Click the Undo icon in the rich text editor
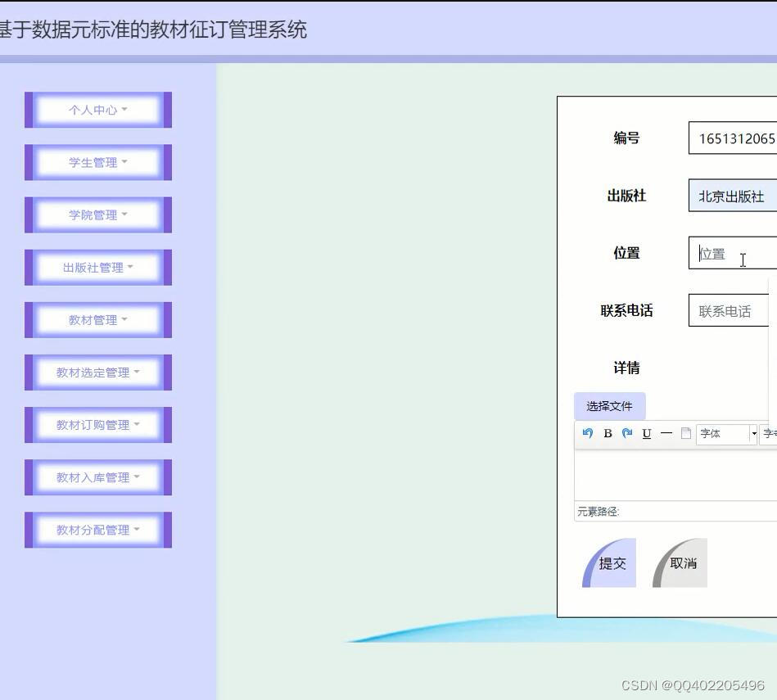The image size is (777, 700). coord(587,434)
